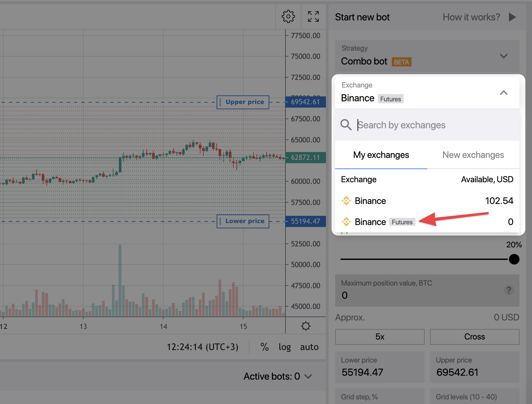Click available balance 102.54
The width and height of the screenshot is (532, 404).
point(499,201)
